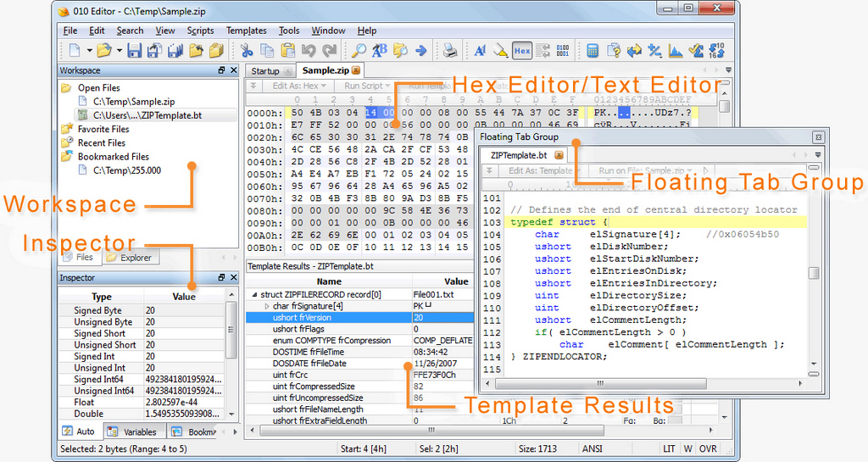
Task: Click Recent Files in Workspace
Action: pyautogui.click(x=102, y=142)
